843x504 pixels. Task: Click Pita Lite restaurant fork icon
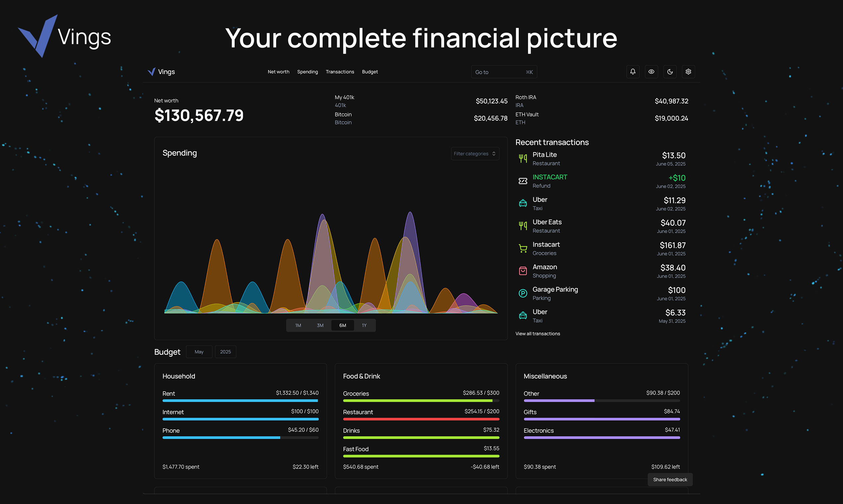pos(523,158)
